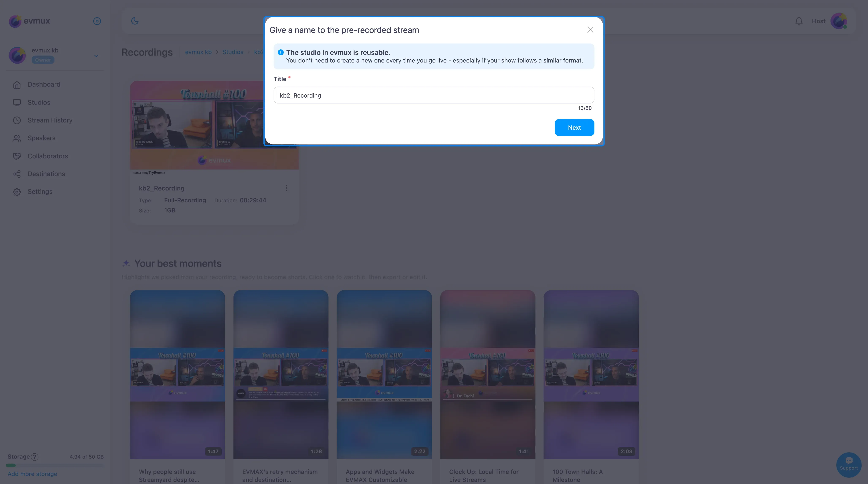Click the storage usage progress bar
The image size is (868, 484).
click(55, 465)
